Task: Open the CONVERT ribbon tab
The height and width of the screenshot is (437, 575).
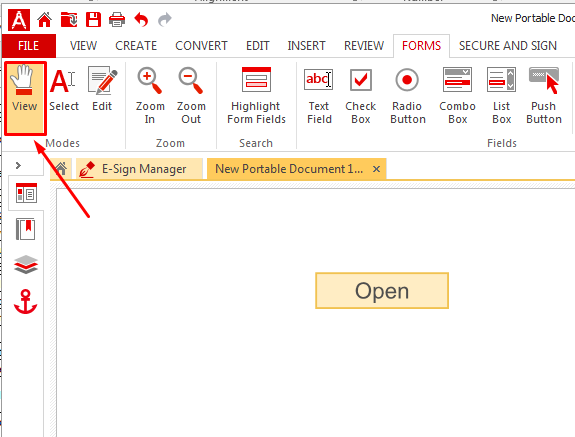Action: tap(201, 46)
